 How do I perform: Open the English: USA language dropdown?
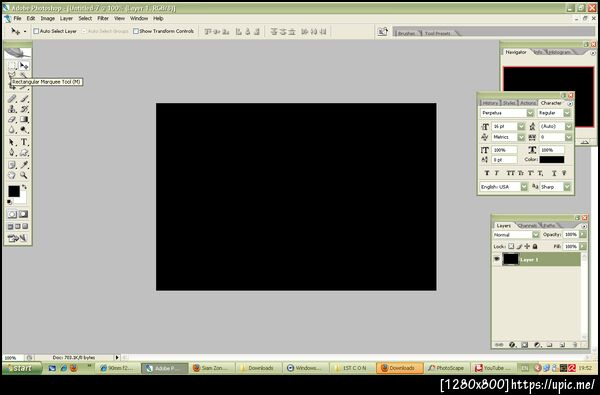[x=524, y=187]
